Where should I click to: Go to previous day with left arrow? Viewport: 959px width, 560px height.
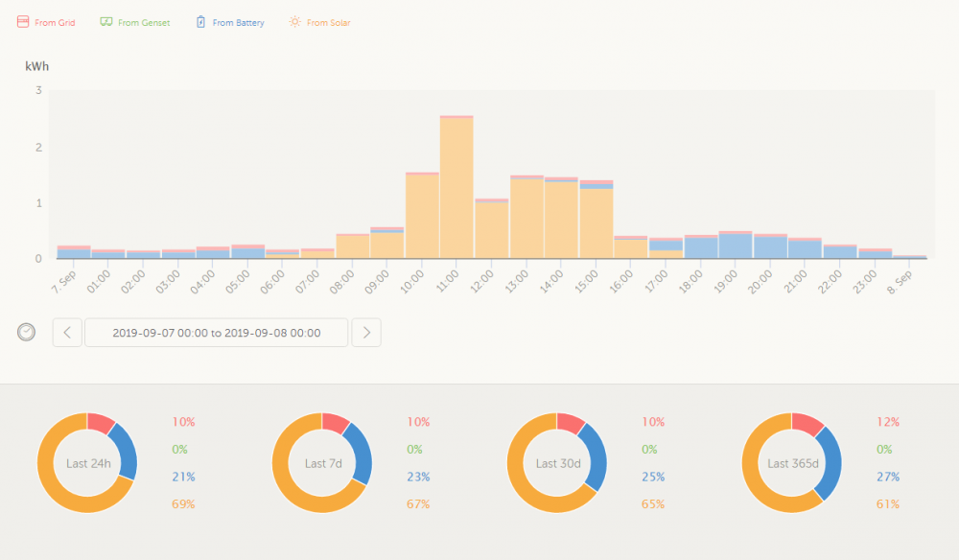[67, 333]
